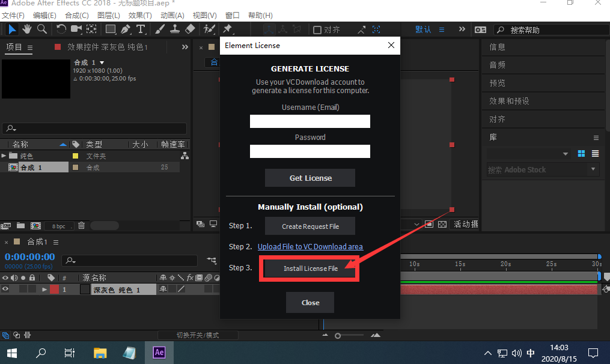Select the Clone Stamp tool

pyautogui.click(x=175, y=29)
